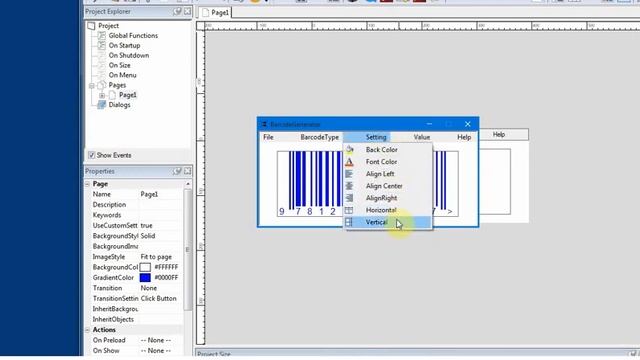This screenshot has width=640, height=360.
Task: Collapse the Pages tree node
Action: tap(91, 85)
